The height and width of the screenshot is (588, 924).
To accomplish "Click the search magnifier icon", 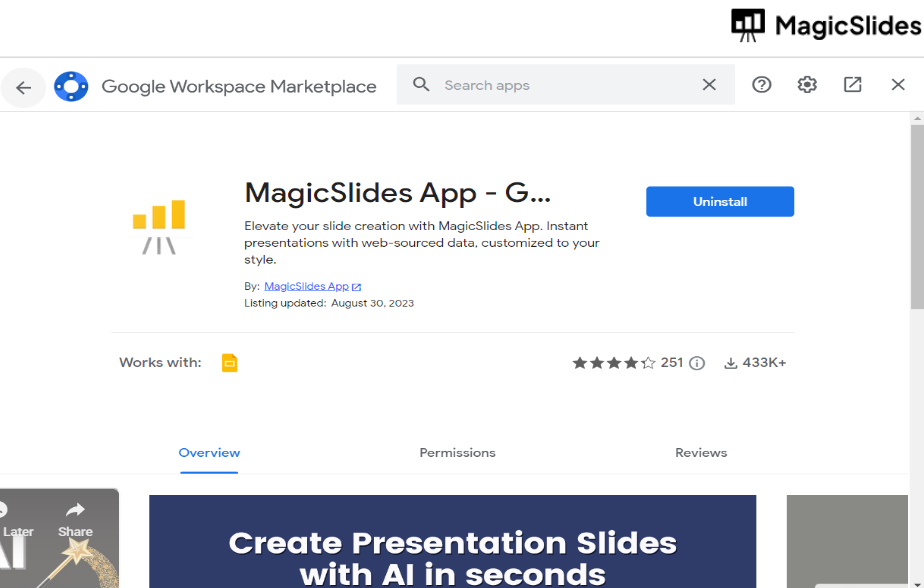I will (421, 84).
